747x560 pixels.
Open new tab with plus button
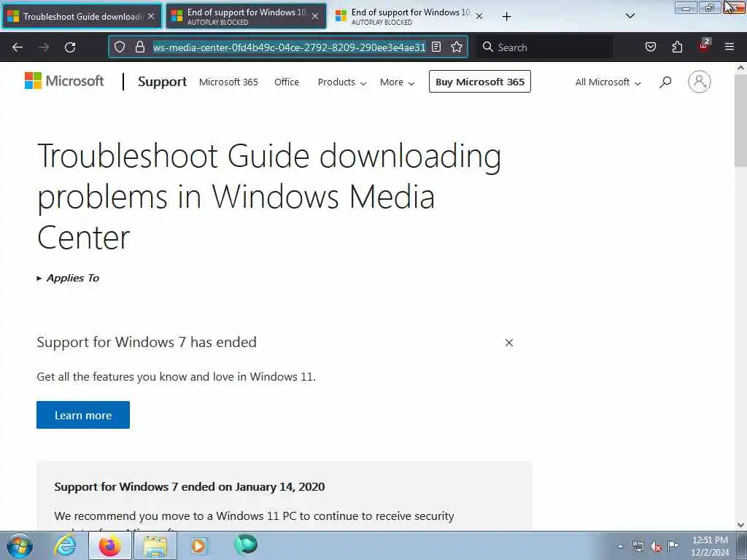[506, 17]
